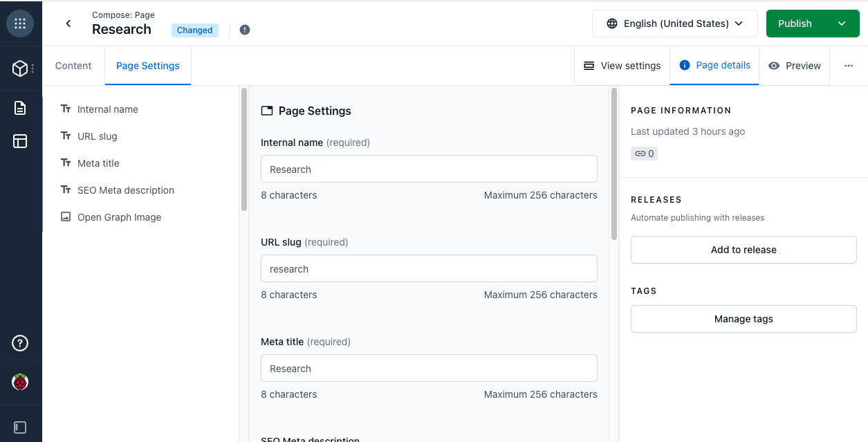The width and height of the screenshot is (868, 442).
Task: Click the links count badge under Page Information
Action: coord(644,153)
